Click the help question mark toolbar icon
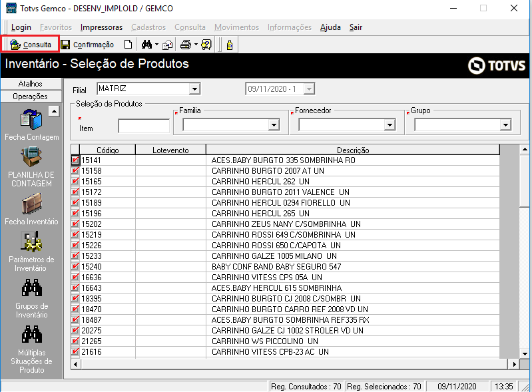 [x=206, y=45]
